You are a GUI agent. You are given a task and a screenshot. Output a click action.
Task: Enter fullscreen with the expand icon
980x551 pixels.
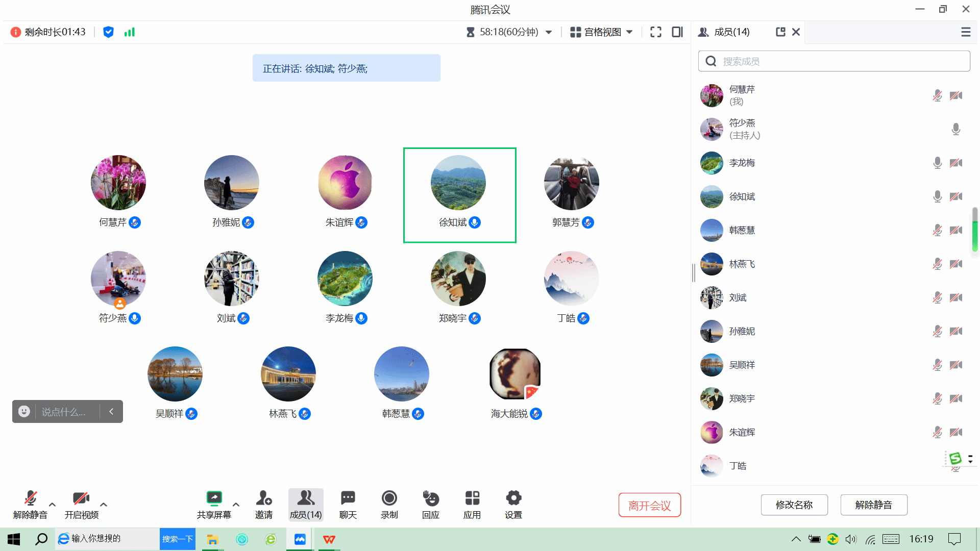656,32
